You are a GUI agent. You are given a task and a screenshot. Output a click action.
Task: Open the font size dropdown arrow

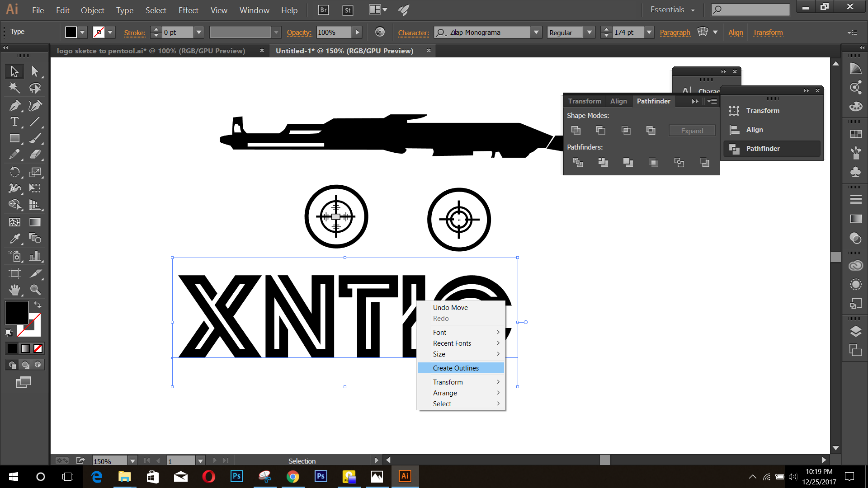click(649, 32)
